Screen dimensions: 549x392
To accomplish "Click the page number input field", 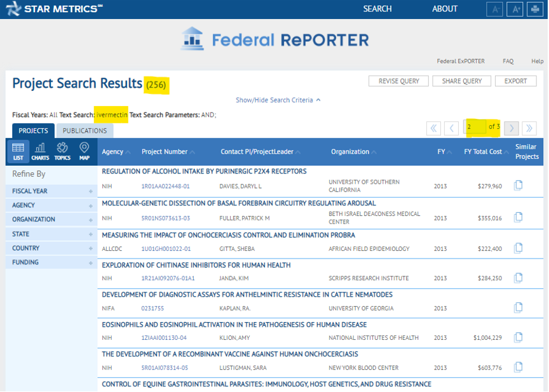I will [475, 126].
